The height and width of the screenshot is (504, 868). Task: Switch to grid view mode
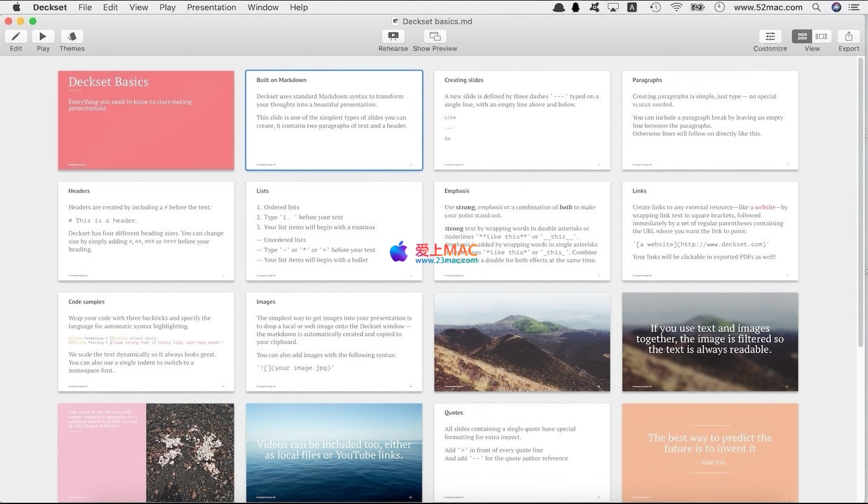803,37
